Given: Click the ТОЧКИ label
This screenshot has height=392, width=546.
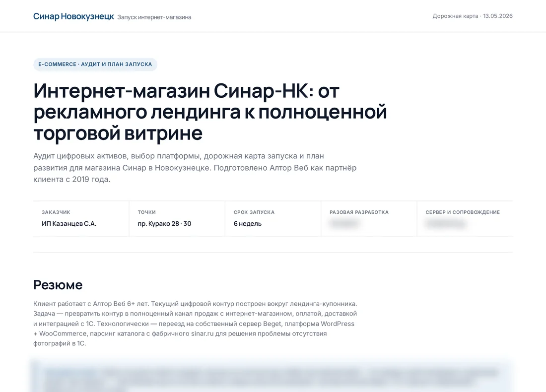Looking at the screenshot, I should click(x=146, y=212).
